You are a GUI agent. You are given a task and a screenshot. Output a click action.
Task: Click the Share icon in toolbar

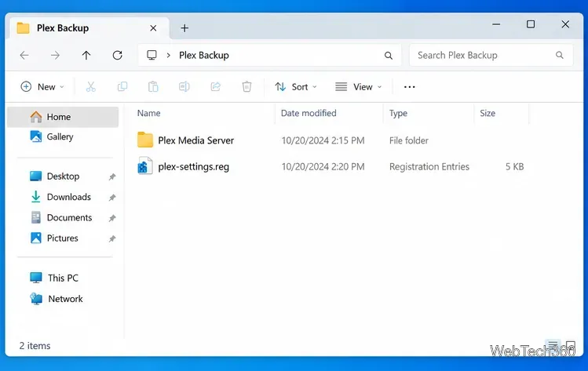216,87
